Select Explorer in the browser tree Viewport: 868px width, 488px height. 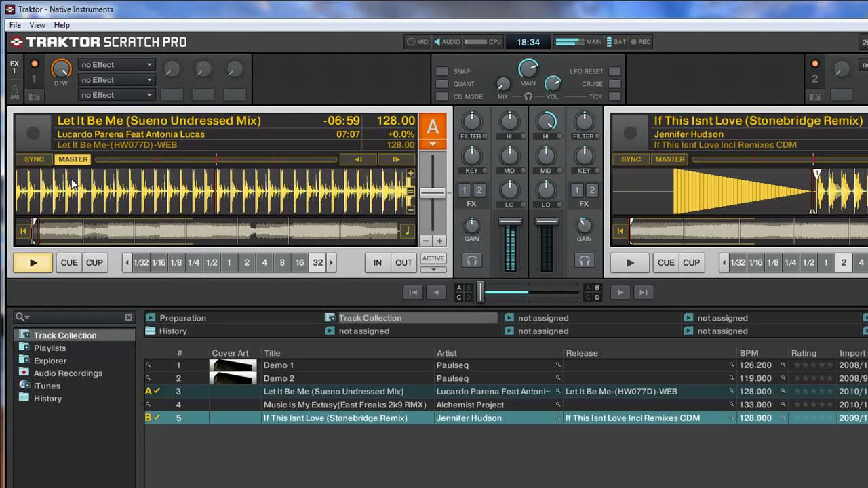(50, 361)
